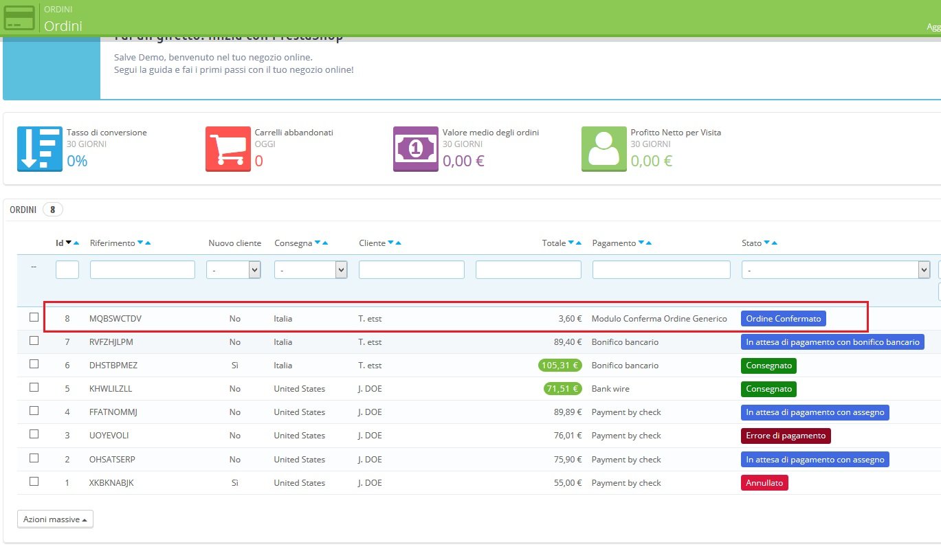This screenshot has height=560, width=941.
Task: Click check-pending badge on order FFATNOMMJ
Action: click(x=815, y=412)
